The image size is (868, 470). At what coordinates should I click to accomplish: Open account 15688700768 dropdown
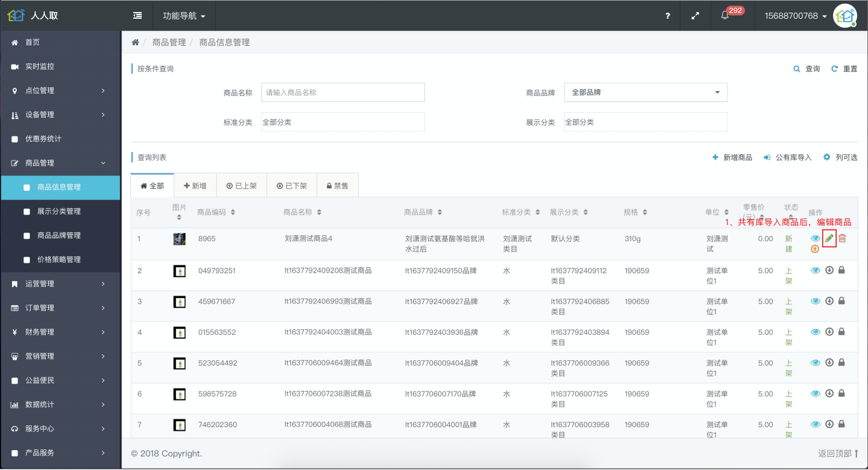click(x=796, y=16)
